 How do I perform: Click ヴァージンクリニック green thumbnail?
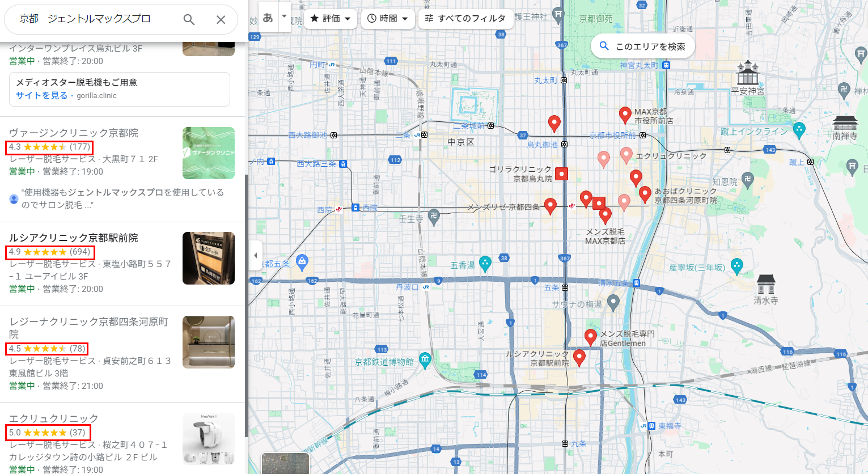tap(209, 153)
